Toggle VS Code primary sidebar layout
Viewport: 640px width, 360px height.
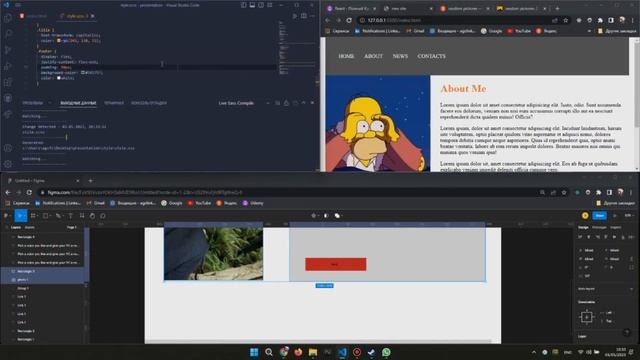point(244,5)
